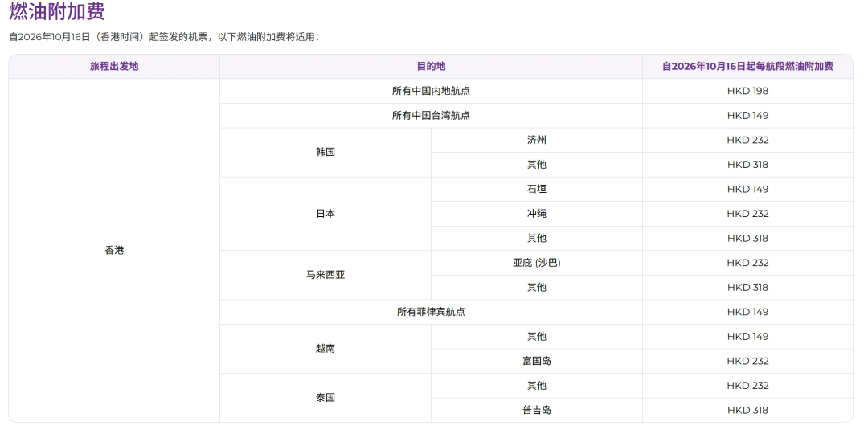
Task: Select the 富国岛 destination cell
Action: click(536, 361)
